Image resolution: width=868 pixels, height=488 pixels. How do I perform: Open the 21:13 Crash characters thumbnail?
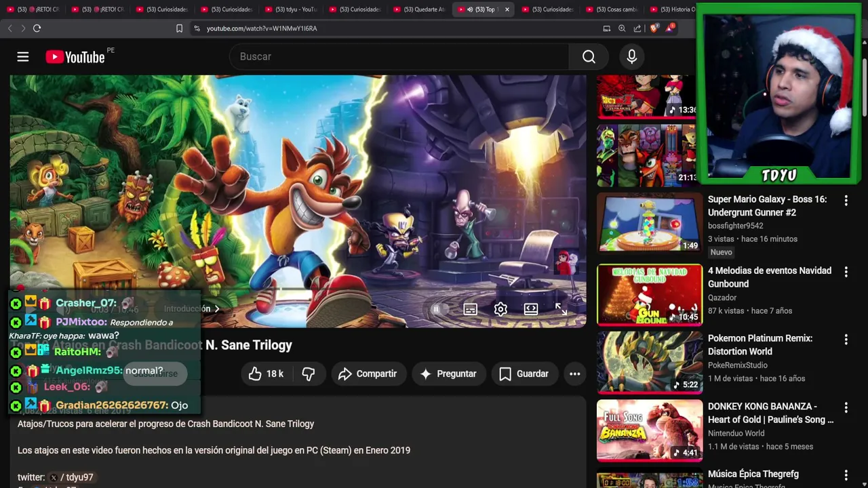tap(646, 155)
